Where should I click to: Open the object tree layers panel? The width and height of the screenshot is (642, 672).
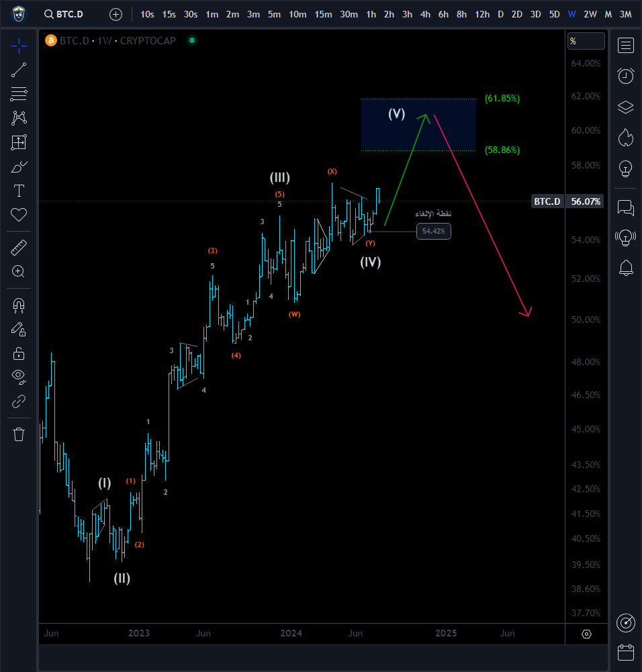pyautogui.click(x=626, y=107)
